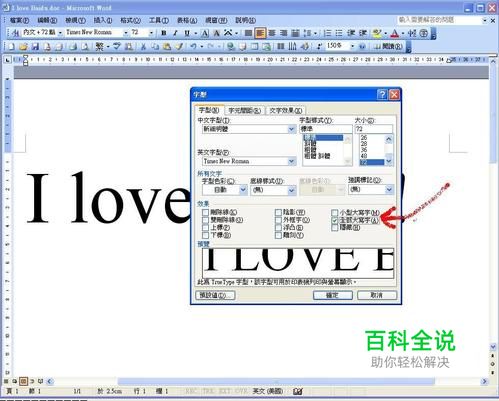Click the highlight pen icon
The height and width of the screenshot is (401, 499).
tap(377, 33)
